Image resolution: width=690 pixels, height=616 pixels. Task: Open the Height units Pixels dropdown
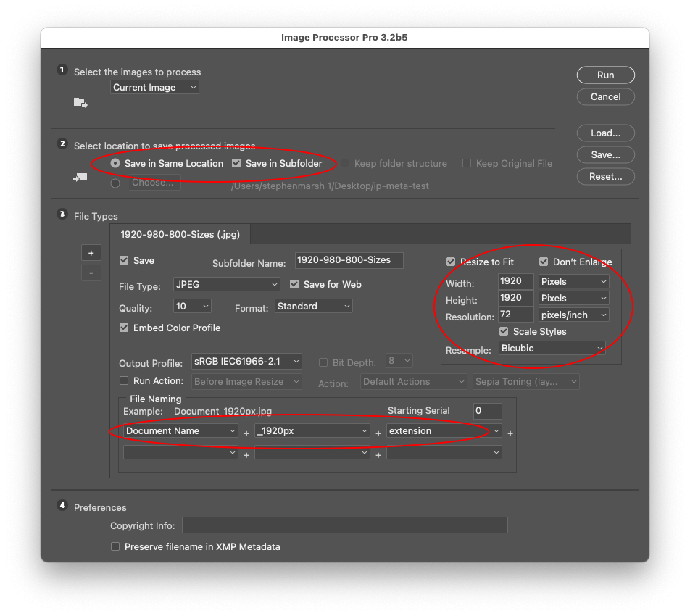pos(574,298)
